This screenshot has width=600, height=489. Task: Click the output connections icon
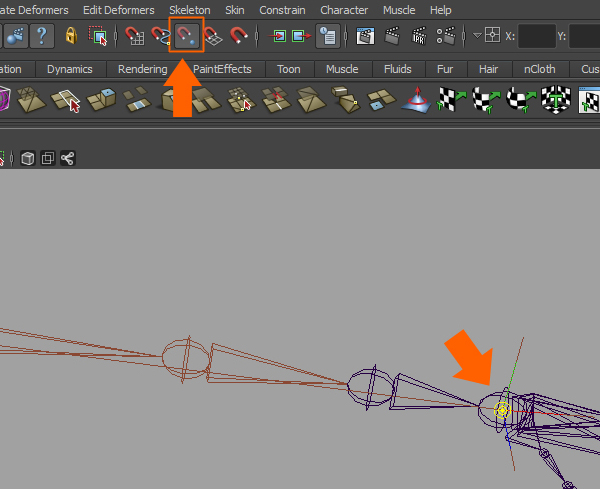[302, 36]
